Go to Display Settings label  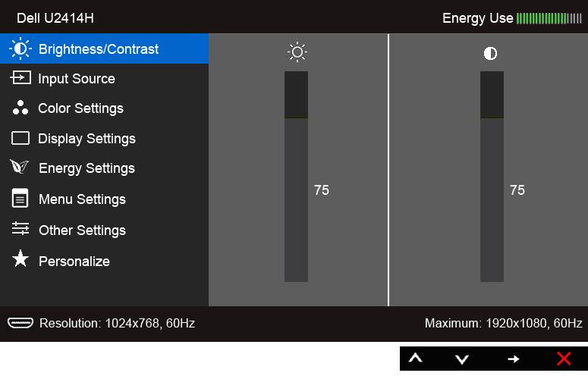(x=86, y=139)
